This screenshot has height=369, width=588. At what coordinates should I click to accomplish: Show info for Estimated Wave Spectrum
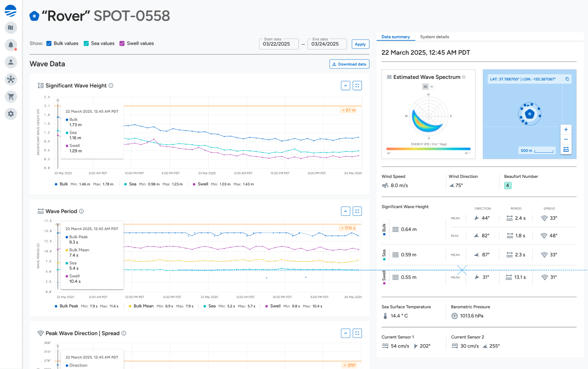tap(464, 77)
